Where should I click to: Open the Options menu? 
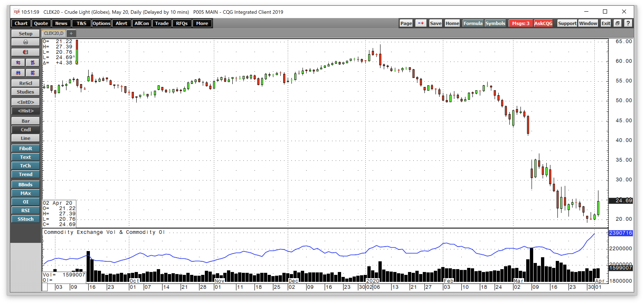pos(101,23)
